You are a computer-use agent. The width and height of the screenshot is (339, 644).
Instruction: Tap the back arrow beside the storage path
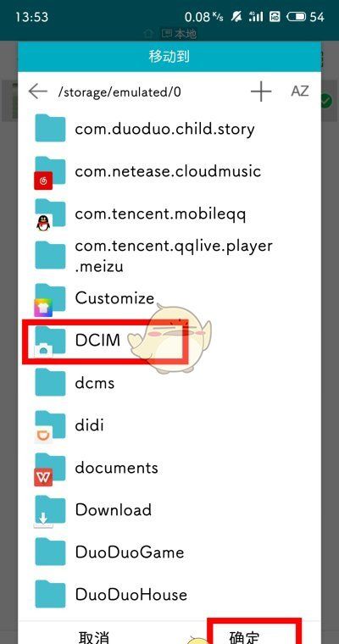pyautogui.click(x=38, y=92)
